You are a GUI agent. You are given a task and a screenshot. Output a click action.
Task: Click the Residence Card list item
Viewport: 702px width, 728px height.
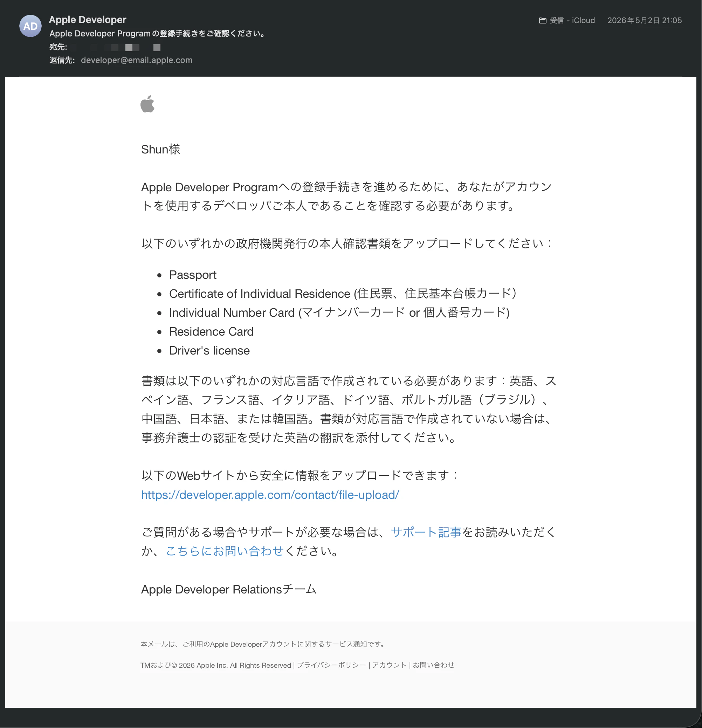click(211, 332)
